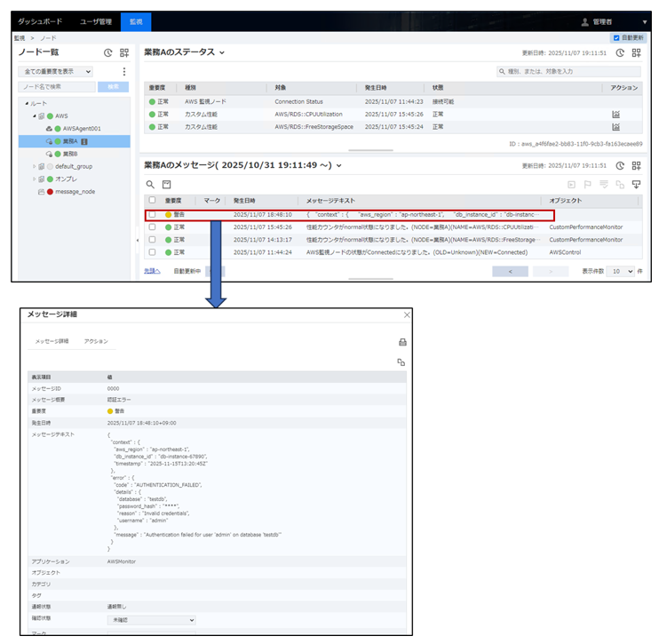
Task: Click the node list history clock icon
Action: [x=108, y=53]
